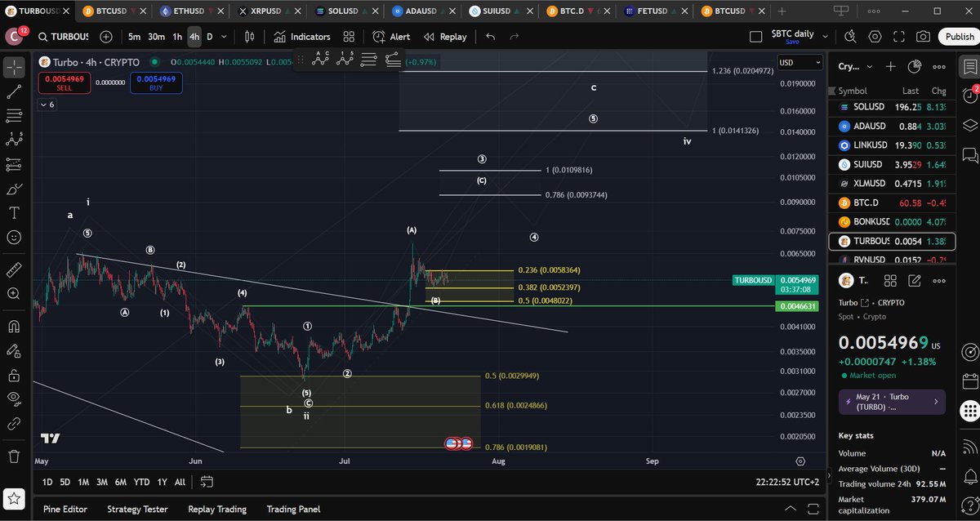
Task: Switch to the ETHUSD tab
Action: (192, 11)
